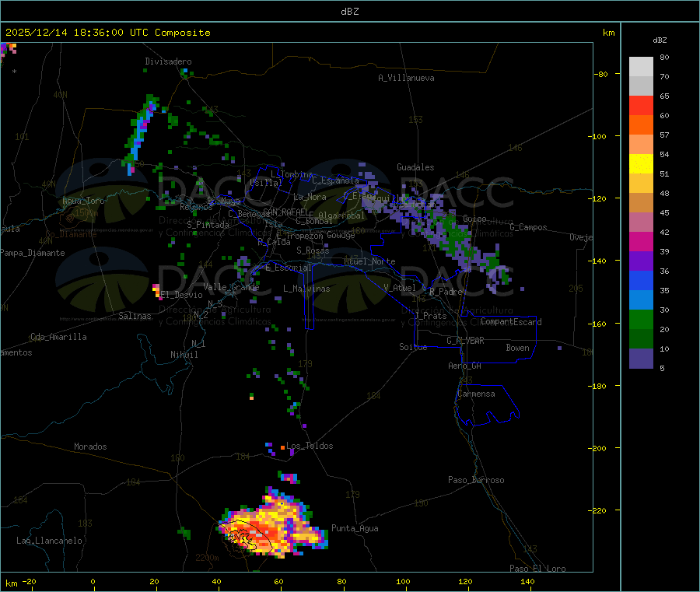Image resolution: width=700 pixels, height=592 pixels.
Task: Click the red 60-65 dBZ color swatch
Action: click(641, 105)
